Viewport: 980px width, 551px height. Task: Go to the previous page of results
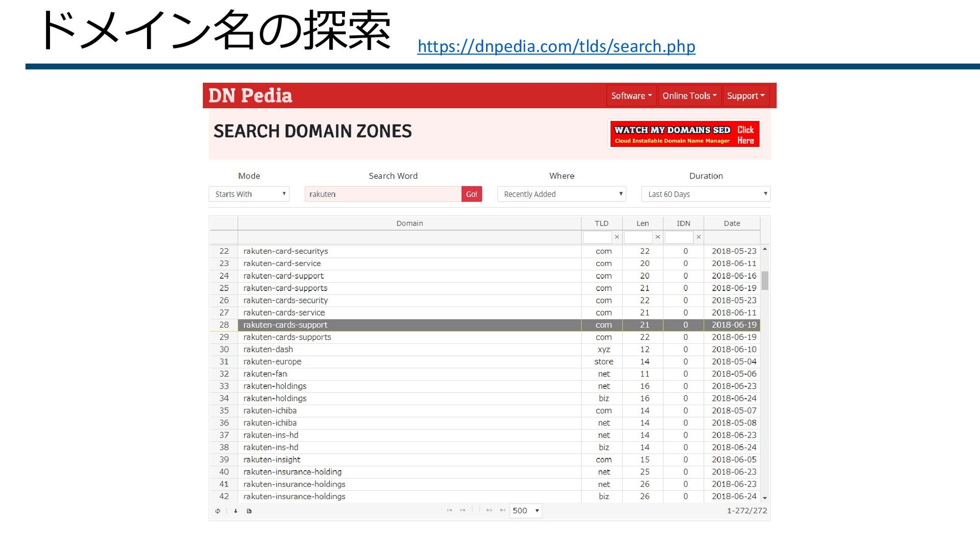[462, 510]
